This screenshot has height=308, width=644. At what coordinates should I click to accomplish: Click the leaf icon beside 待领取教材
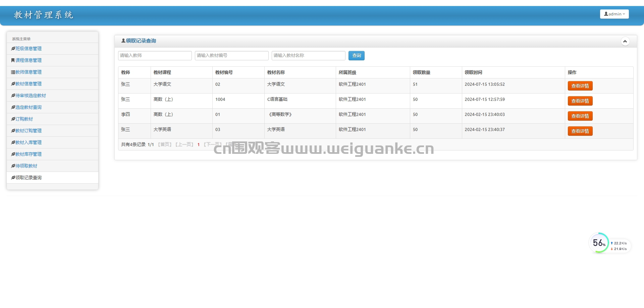click(13, 166)
